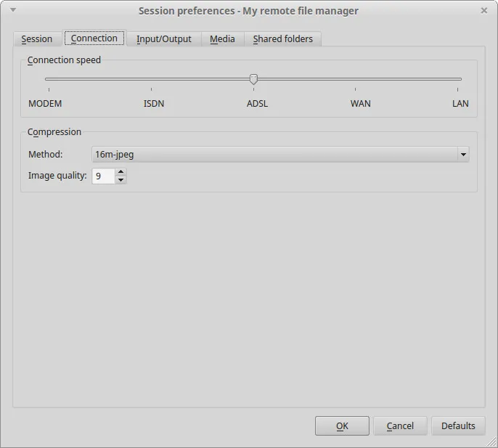Screen dimensions: 498x448
Task: Open the Input/Output tab
Action: click(164, 39)
